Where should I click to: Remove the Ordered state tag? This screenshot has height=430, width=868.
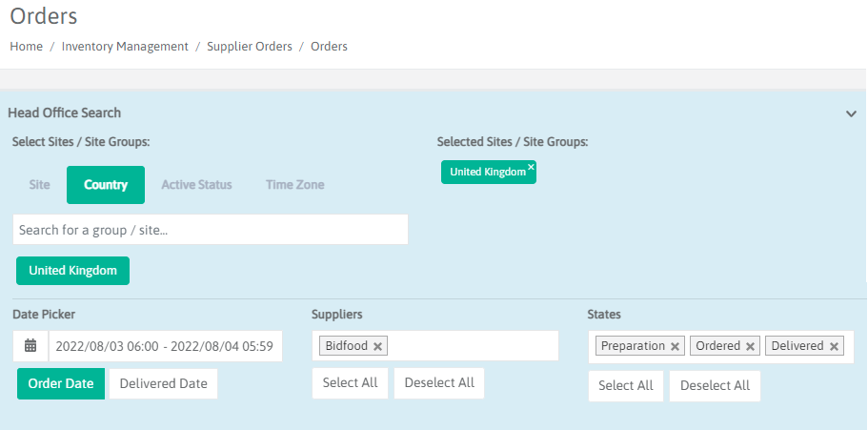click(750, 346)
